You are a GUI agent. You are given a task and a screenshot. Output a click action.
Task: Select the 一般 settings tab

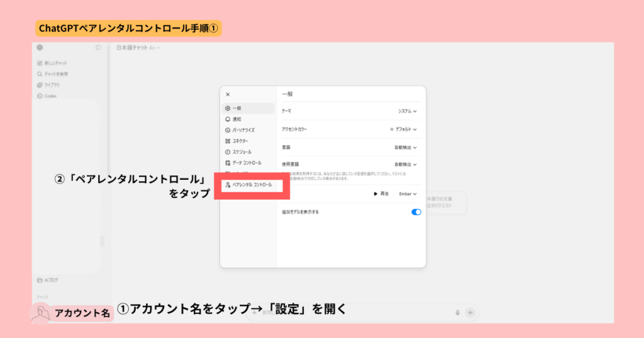[248, 108]
